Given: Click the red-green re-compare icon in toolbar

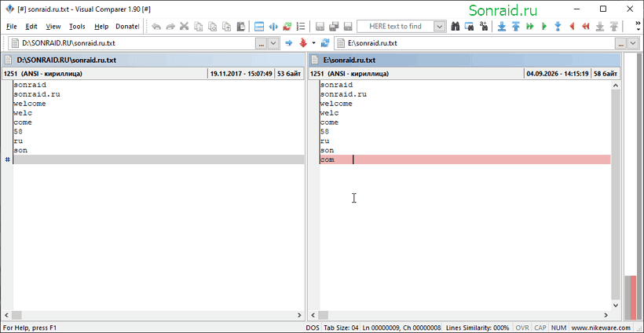Looking at the screenshot, I should click(x=287, y=27).
